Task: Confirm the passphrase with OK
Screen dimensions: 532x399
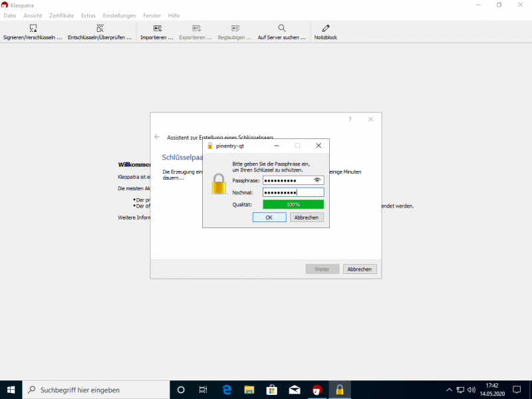Action: tap(269, 217)
